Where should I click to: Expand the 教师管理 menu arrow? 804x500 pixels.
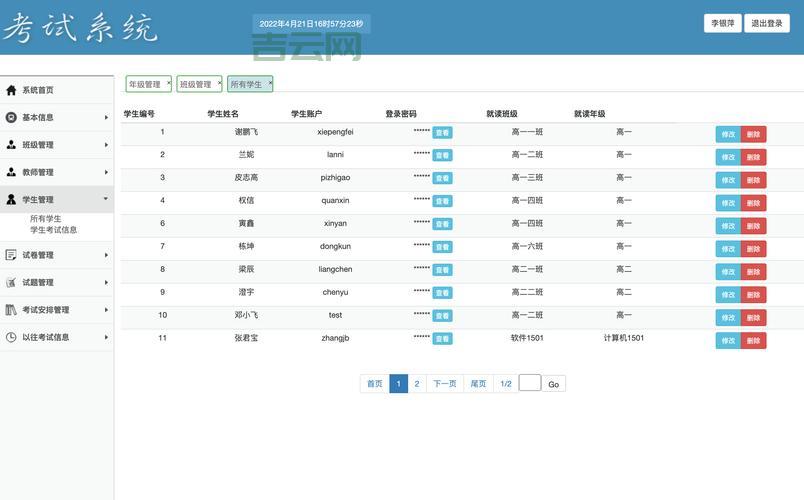[x=106, y=172]
